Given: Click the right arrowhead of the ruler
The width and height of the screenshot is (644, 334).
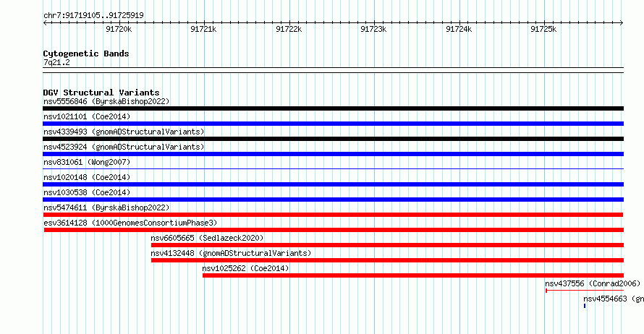Looking at the screenshot, I should click(622, 23).
